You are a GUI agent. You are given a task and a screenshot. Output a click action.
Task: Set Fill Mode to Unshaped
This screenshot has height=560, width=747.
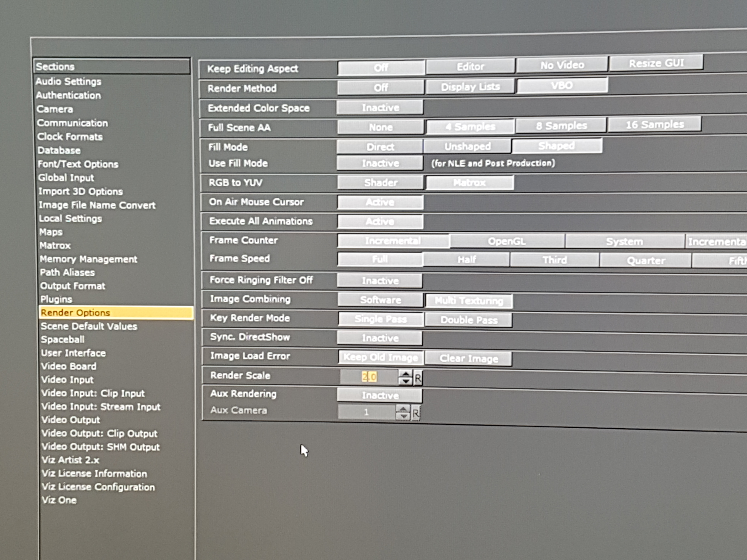[x=467, y=146]
